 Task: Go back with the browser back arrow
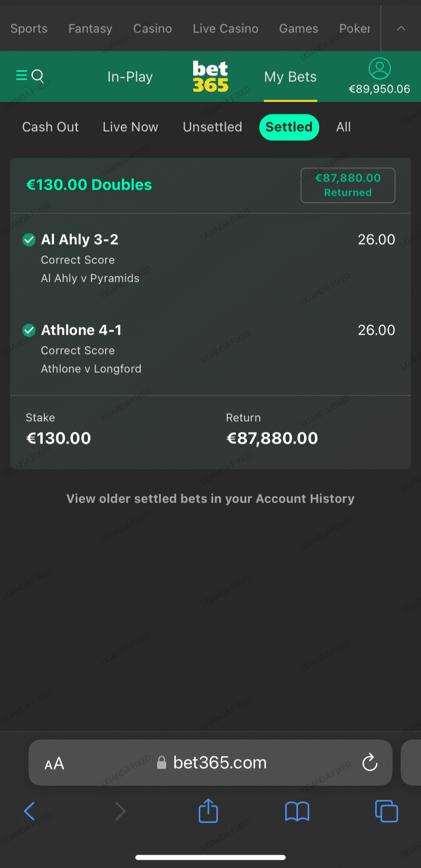[29, 811]
